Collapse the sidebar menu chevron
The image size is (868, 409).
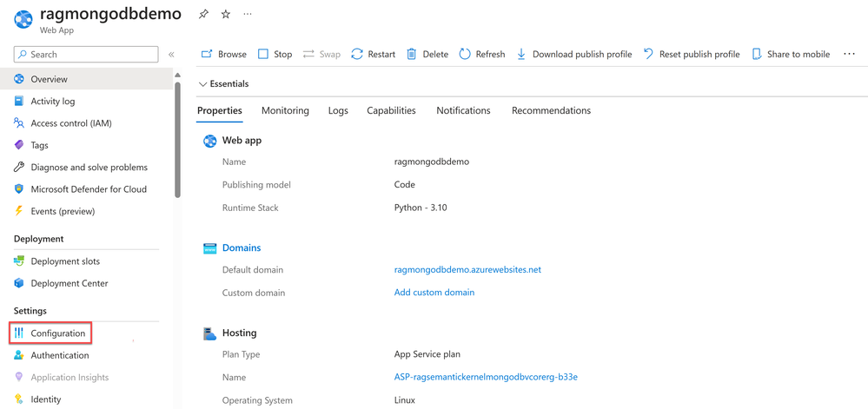pyautogui.click(x=171, y=54)
